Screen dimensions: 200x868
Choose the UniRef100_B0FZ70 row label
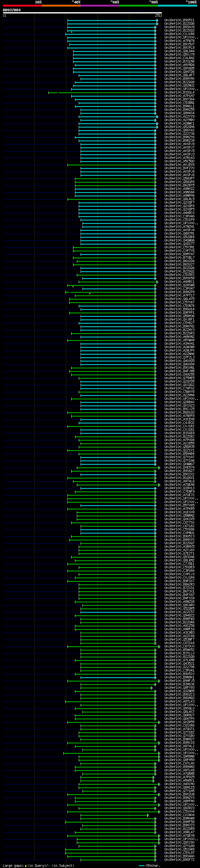click(x=179, y=168)
